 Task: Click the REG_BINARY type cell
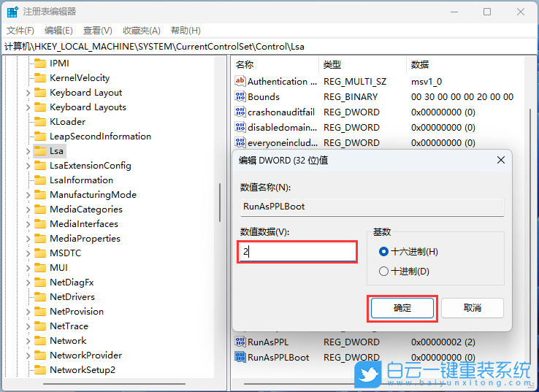(351, 97)
